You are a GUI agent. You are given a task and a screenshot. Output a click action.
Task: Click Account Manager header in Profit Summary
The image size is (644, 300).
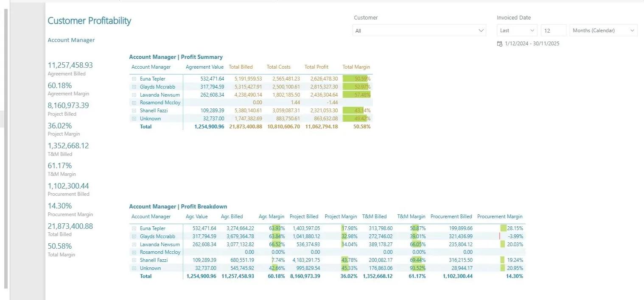point(151,67)
